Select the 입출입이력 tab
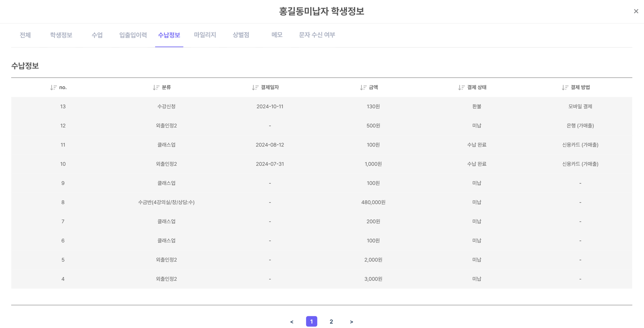The width and height of the screenshot is (644, 328). [133, 35]
